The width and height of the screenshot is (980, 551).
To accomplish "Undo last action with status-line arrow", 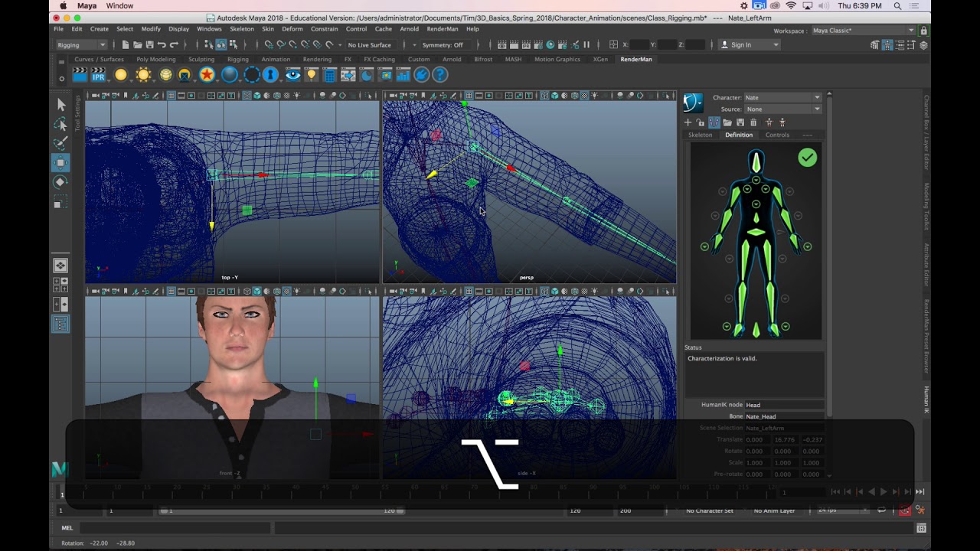I will point(162,44).
